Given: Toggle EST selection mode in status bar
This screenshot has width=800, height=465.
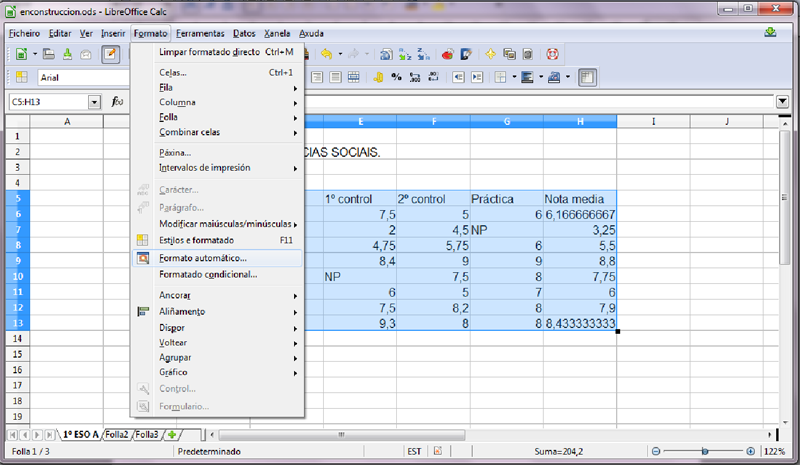Looking at the screenshot, I should click(x=414, y=451).
